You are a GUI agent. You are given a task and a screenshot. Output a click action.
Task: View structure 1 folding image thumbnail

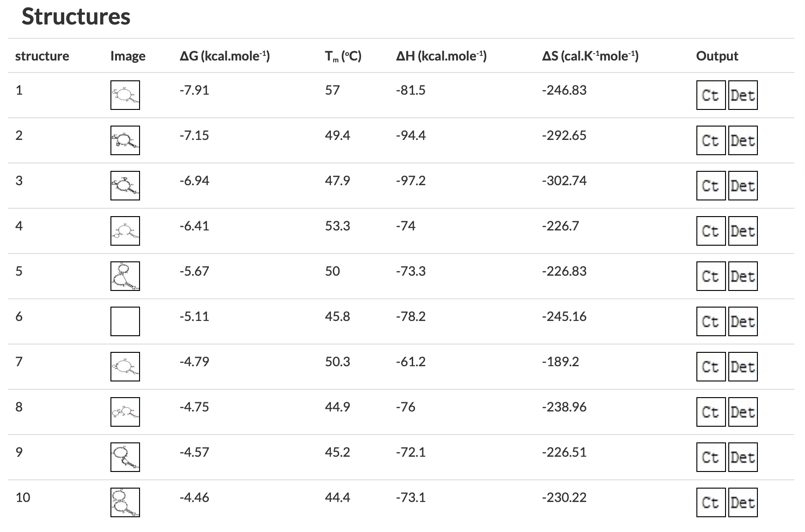click(125, 95)
